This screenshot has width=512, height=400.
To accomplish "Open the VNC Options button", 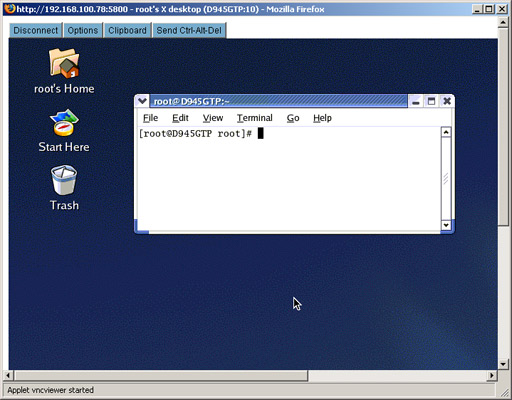I will click(x=83, y=30).
